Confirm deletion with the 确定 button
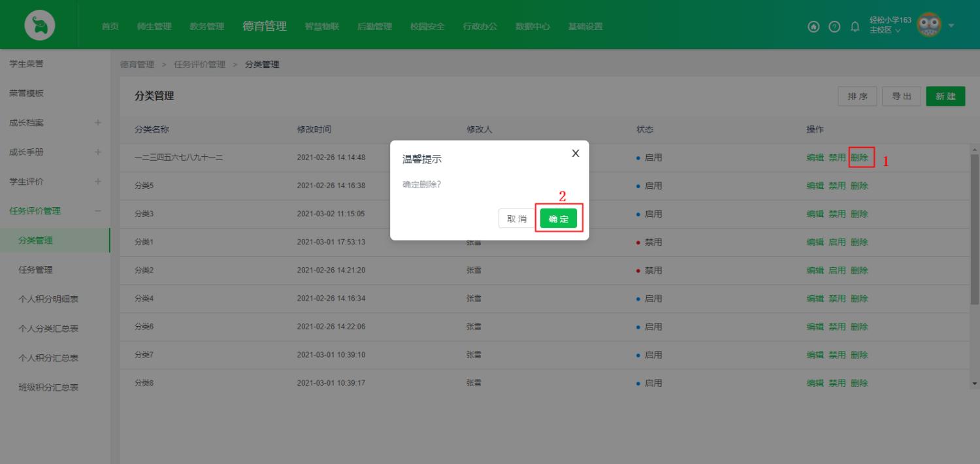This screenshot has width=980, height=464. click(559, 218)
